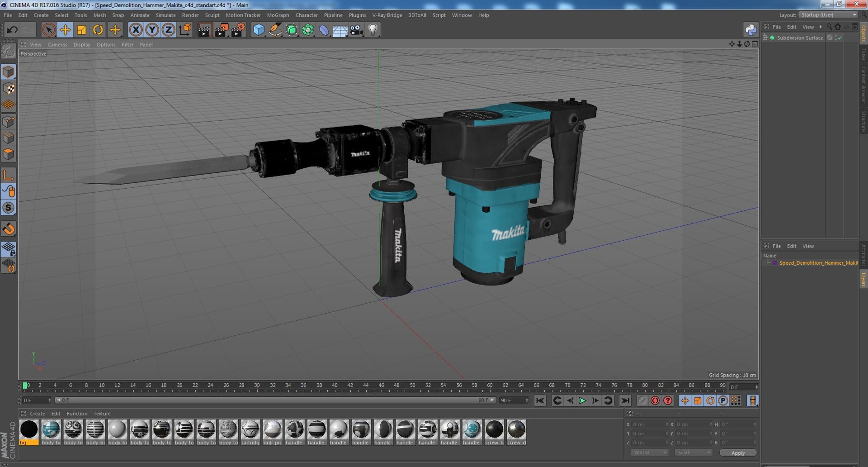Click the Undo arrow icon
The width and height of the screenshot is (868, 467).
pyautogui.click(x=12, y=30)
